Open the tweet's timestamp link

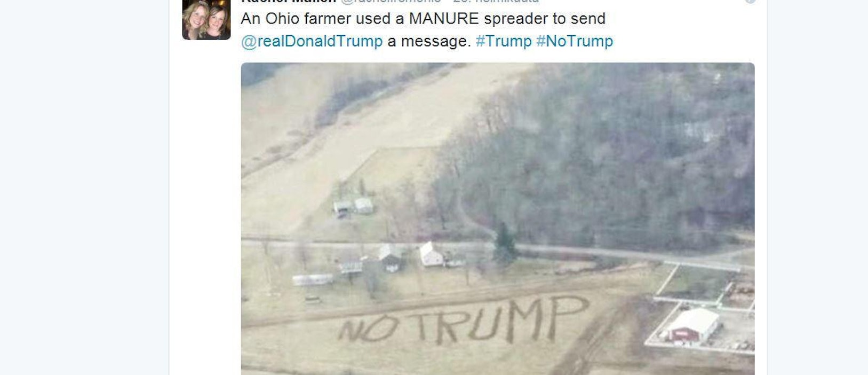pyautogui.click(x=496, y=2)
